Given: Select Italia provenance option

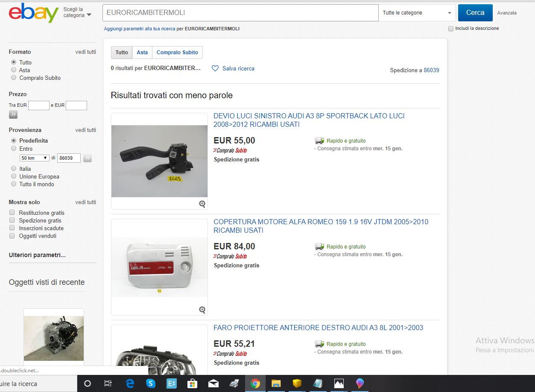Looking at the screenshot, I should coord(14,168).
